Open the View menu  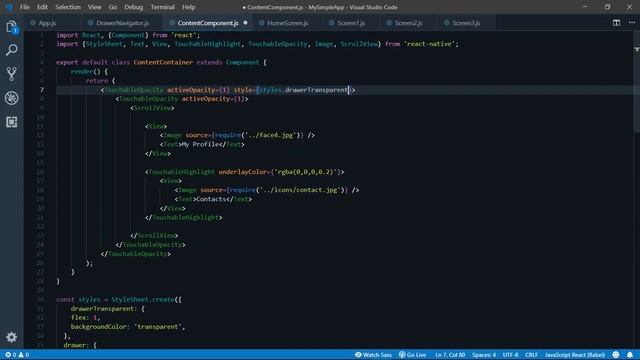tap(94, 7)
